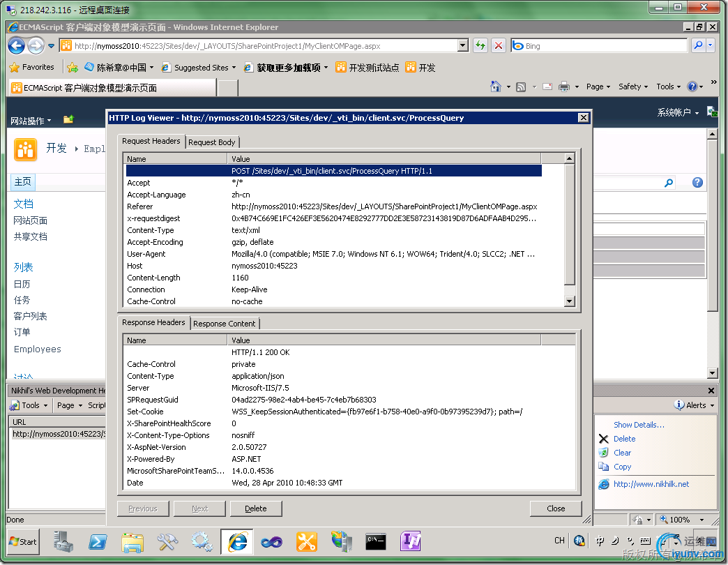Click the address bar URL field

click(x=265, y=45)
